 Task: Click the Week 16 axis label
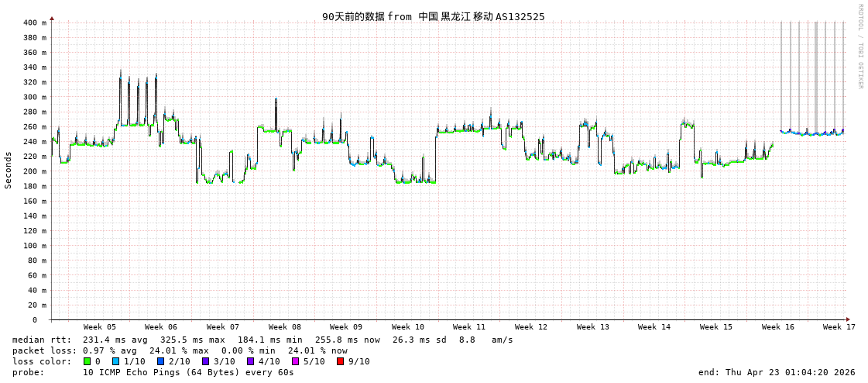(x=777, y=327)
